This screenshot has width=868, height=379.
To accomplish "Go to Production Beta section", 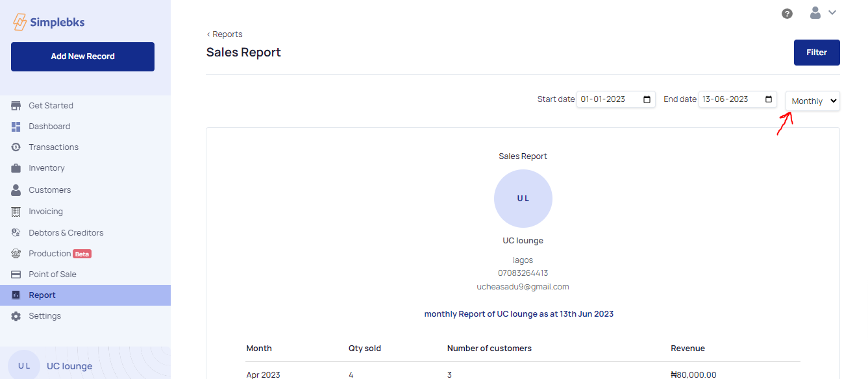I will pos(50,254).
